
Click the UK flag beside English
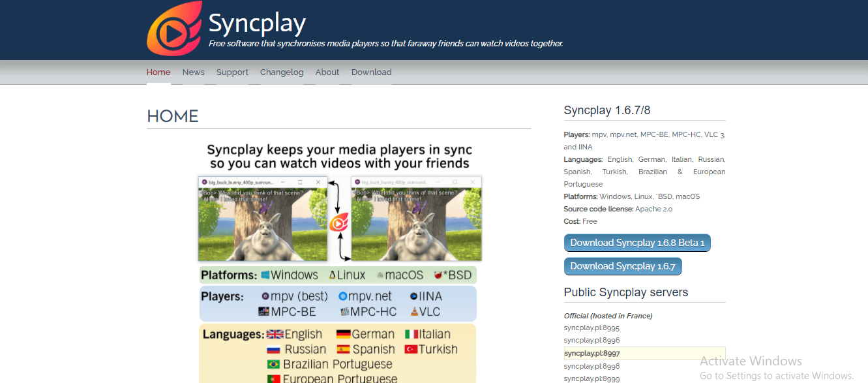(275, 334)
